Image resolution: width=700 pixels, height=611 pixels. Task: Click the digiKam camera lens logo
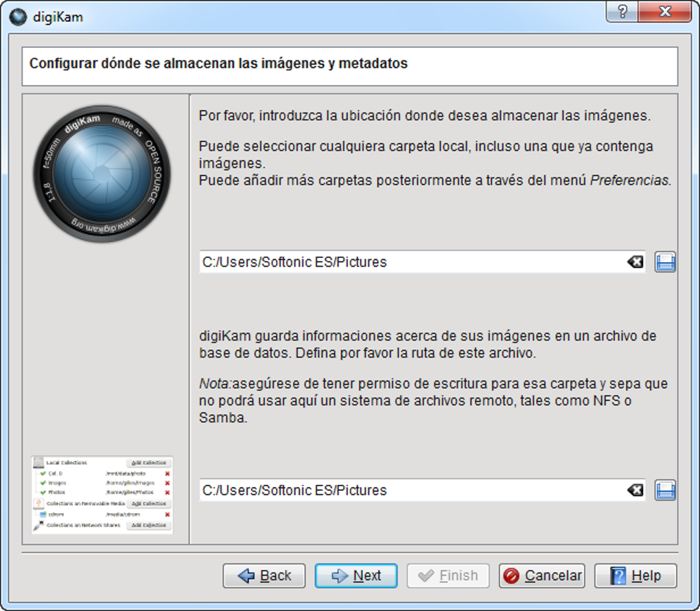pyautogui.click(x=102, y=174)
